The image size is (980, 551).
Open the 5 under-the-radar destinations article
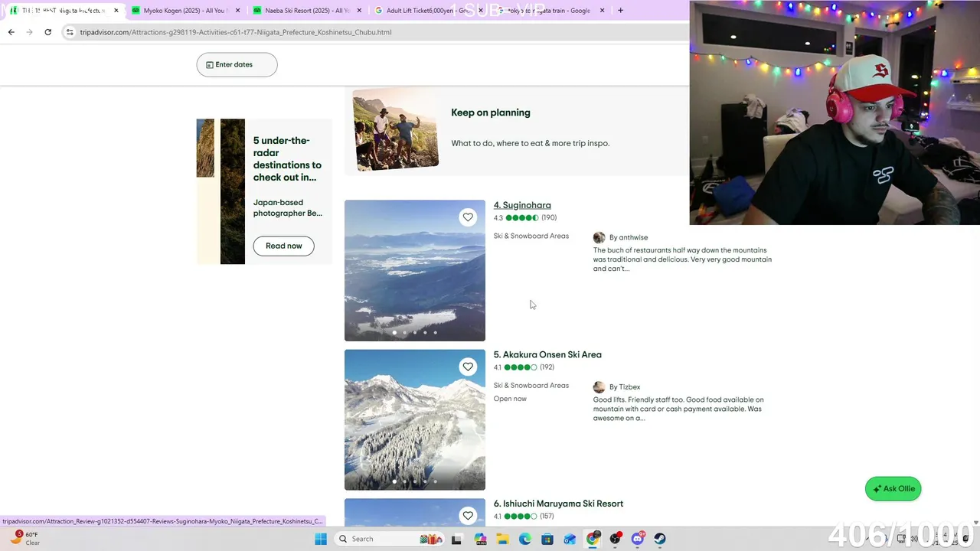(x=287, y=158)
